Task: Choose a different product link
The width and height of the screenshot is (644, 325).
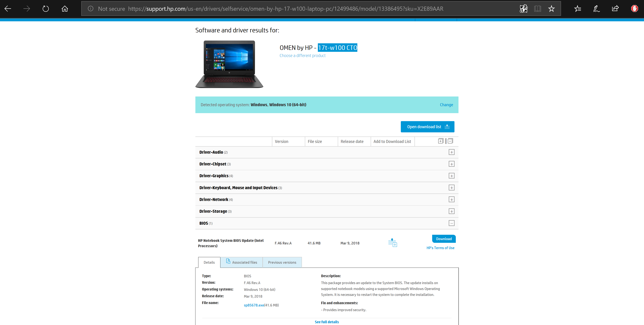Action: [x=302, y=55]
